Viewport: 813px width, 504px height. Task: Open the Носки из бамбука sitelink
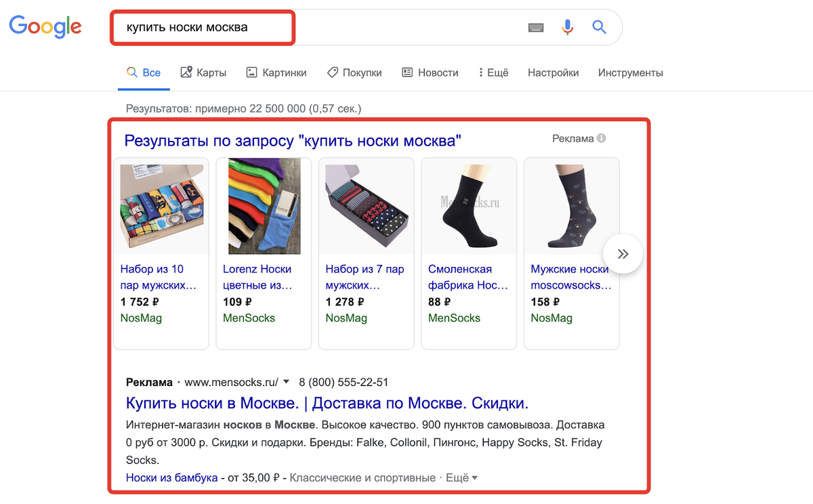click(171, 478)
